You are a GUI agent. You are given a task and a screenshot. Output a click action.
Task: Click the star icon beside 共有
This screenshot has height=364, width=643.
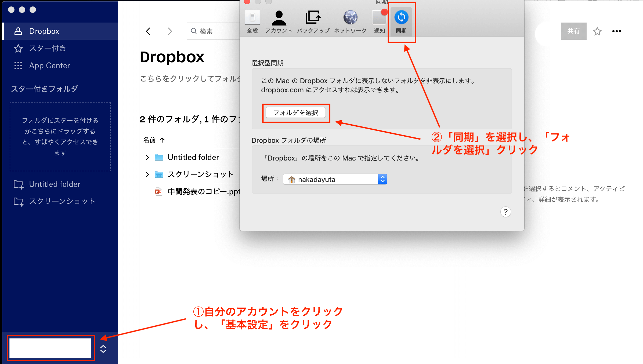tap(597, 31)
